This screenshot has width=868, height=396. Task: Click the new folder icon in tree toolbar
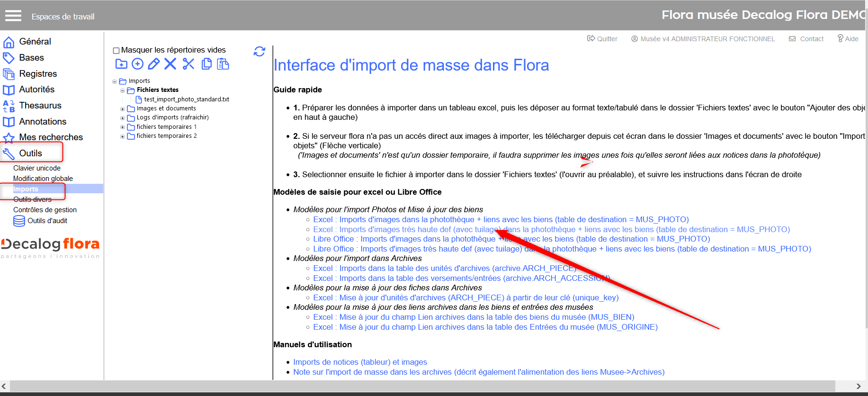tap(121, 64)
